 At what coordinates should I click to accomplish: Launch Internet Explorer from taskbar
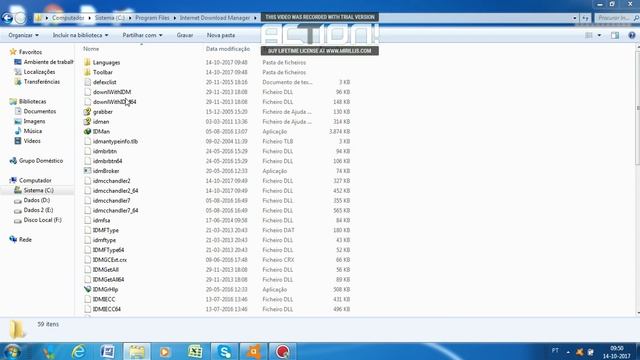[78, 351]
